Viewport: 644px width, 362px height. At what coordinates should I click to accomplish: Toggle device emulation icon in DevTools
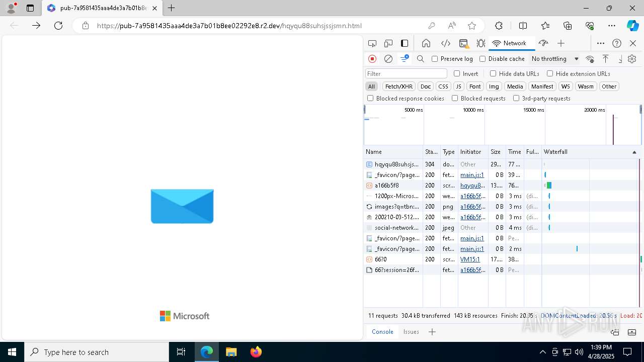pyautogui.click(x=388, y=43)
